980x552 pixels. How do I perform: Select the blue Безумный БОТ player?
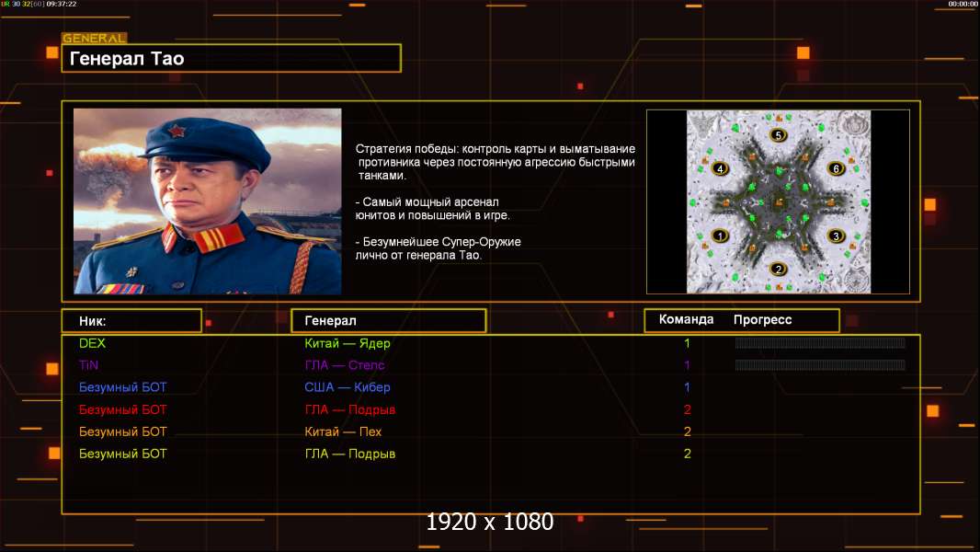122,387
